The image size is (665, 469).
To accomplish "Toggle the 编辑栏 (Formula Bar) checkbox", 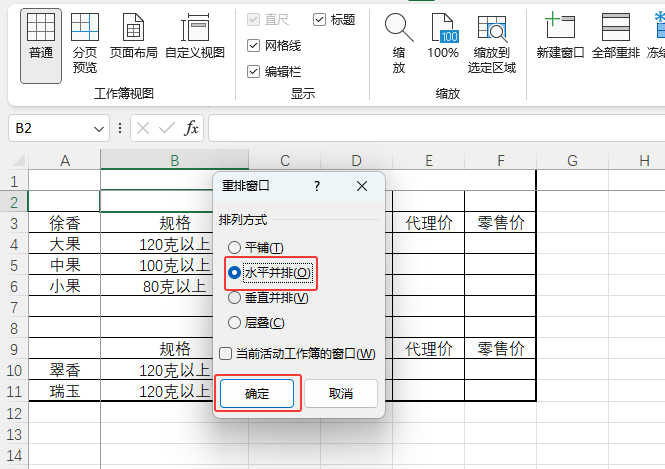I will point(253,71).
